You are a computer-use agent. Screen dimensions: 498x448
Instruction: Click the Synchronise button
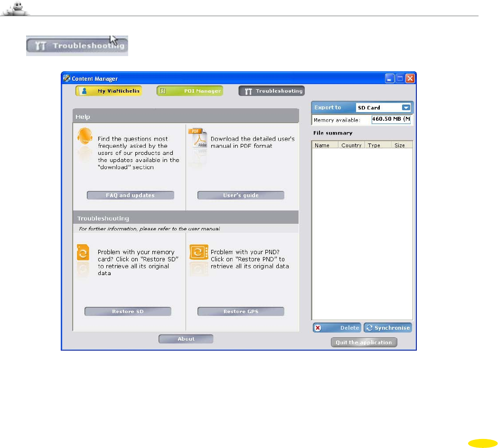(x=388, y=328)
